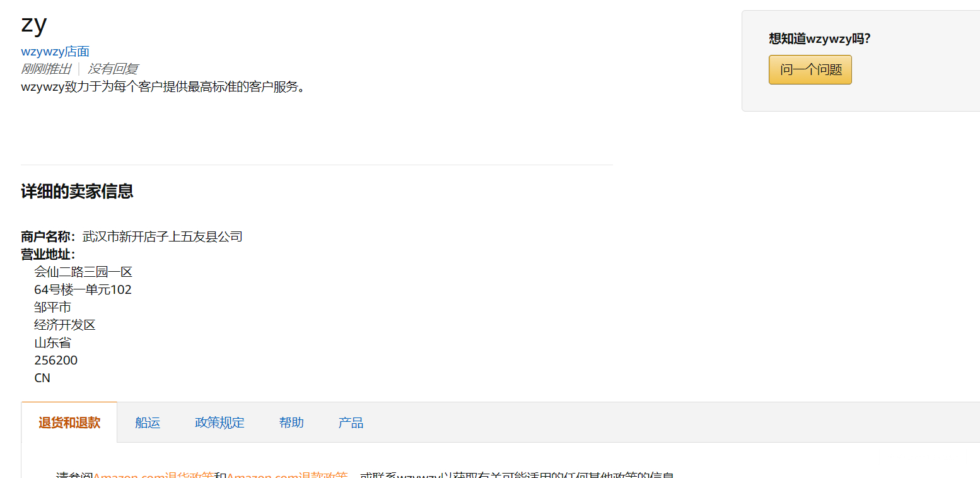Click the 想知道wzywzy吗? heading
The width and height of the screenshot is (980, 478).
820,38
